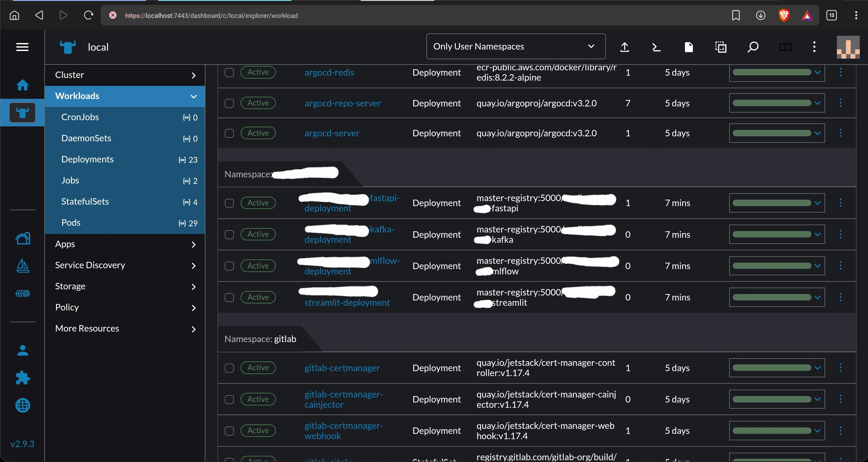Open CronJobs in the Workloads menu
Screen dimensions: 868x462
(x=125, y=117)
